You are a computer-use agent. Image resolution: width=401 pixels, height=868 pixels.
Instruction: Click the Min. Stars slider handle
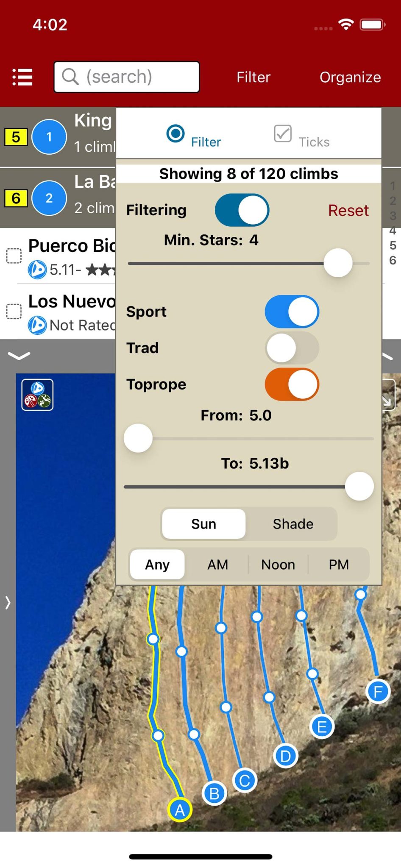[338, 263]
